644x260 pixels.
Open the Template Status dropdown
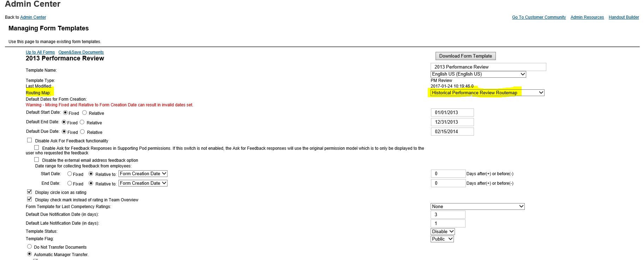pyautogui.click(x=443, y=231)
